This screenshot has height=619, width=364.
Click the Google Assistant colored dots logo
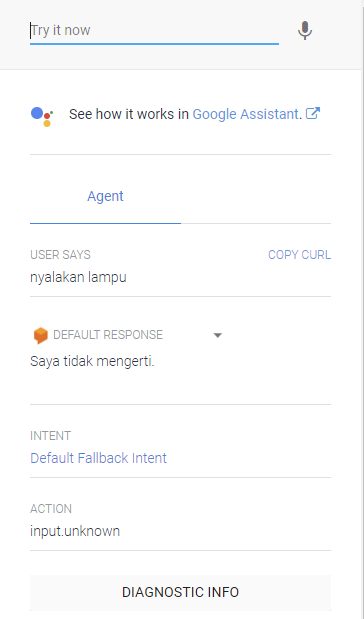click(42, 117)
